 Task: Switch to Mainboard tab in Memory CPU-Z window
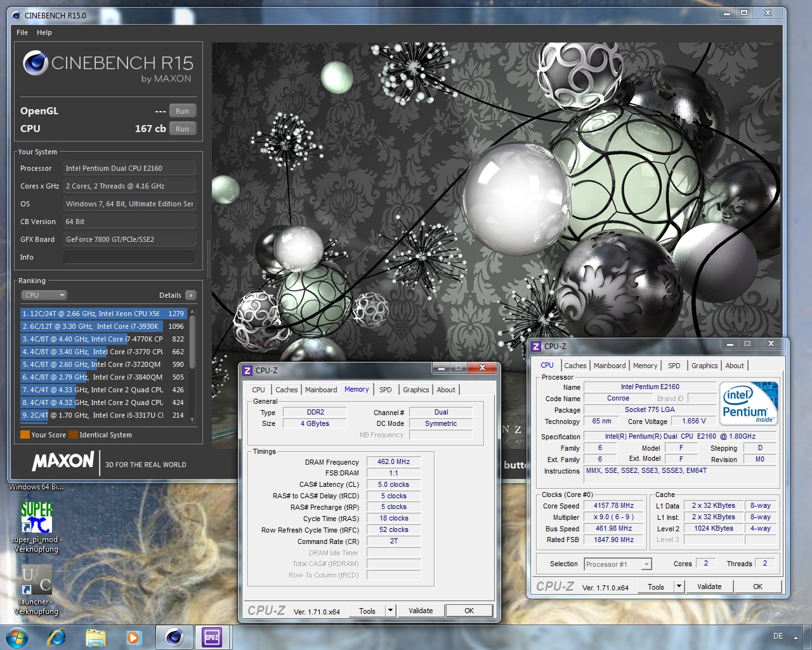(321, 390)
